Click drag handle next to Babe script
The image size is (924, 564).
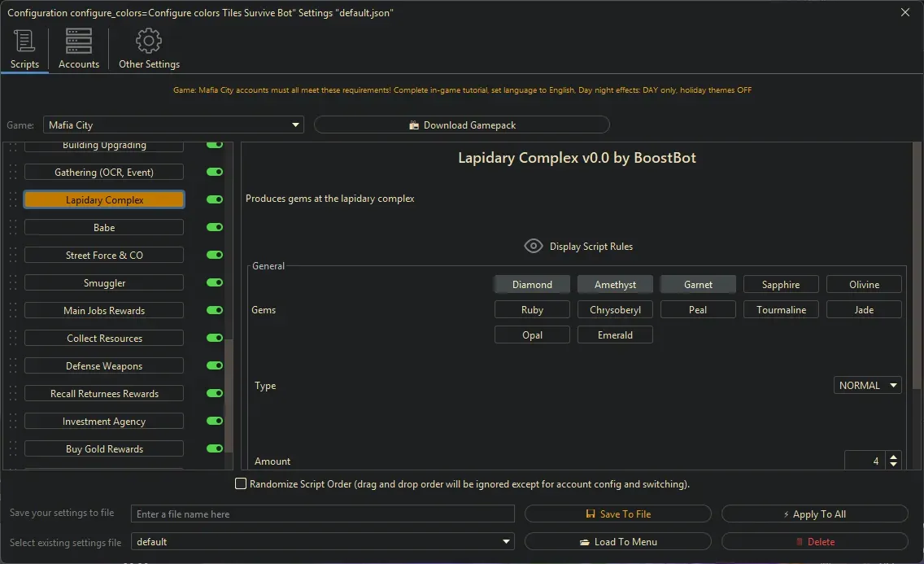click(x=12, y=228)
